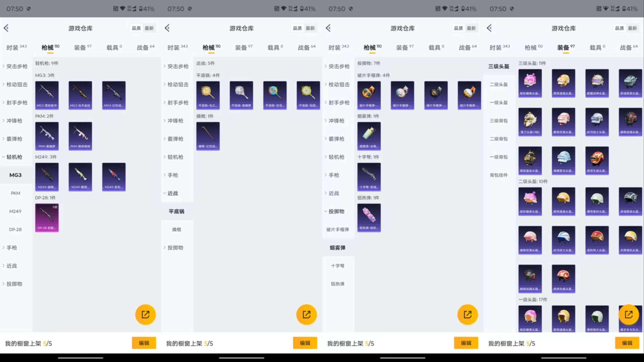Image resolution: width=644 pixels, height=362 pixels.
Task: Select the MG3-霓彩脉冲 weapon icon
Action: 47,95
